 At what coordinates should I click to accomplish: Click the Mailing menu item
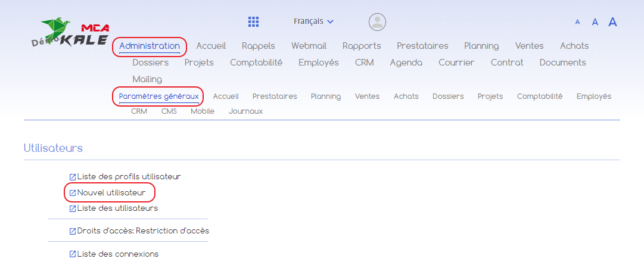[147, 79]
